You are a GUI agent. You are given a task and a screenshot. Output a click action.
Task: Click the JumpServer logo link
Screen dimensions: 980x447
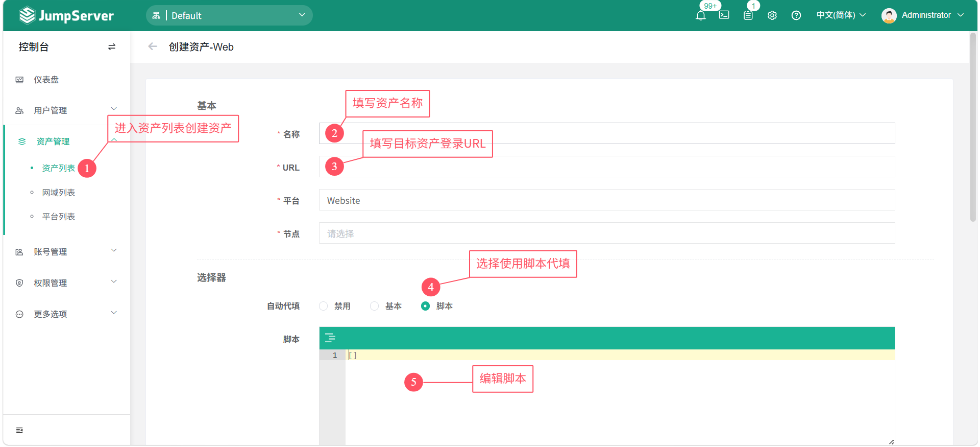(x=66, y=16)
